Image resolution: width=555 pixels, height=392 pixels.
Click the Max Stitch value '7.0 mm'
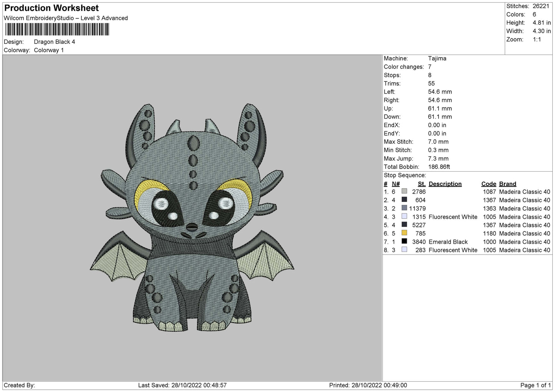pyautogui.click(x=438, y=142)
